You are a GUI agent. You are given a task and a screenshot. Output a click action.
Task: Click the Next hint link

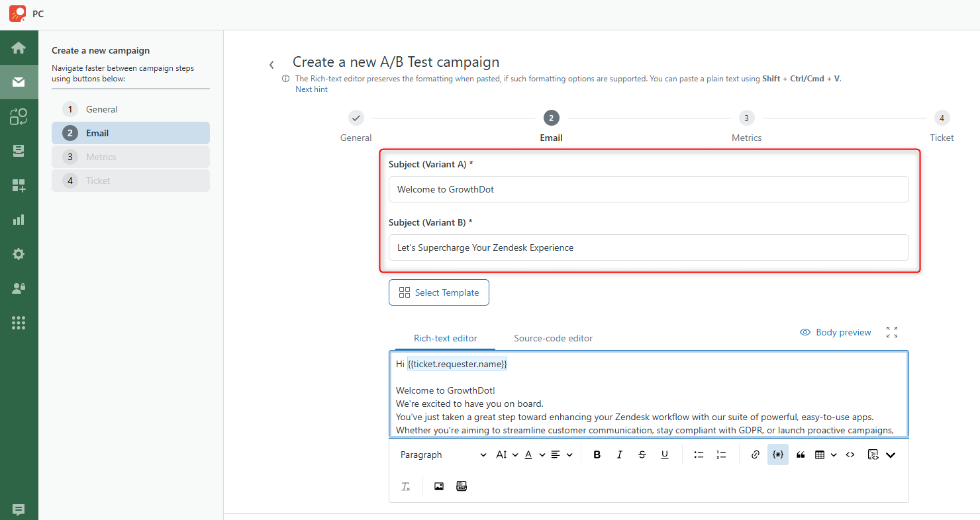311,89
